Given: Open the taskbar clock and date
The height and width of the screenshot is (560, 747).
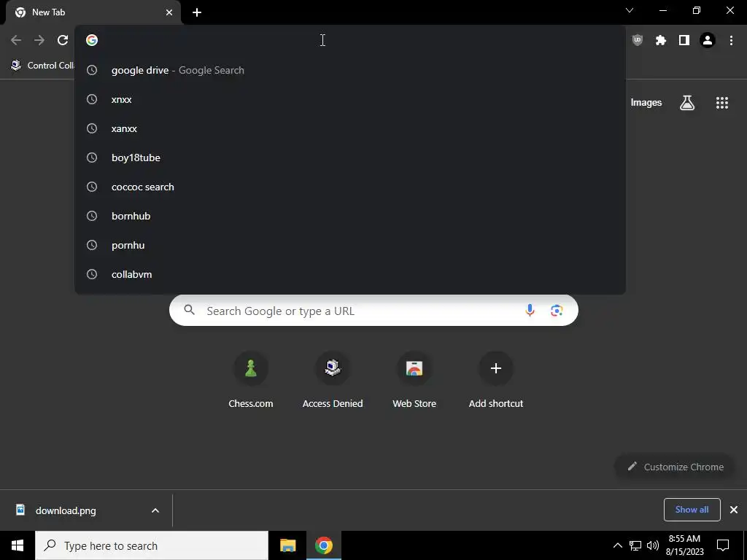Looking at the screenshot, I should (684, 545).
